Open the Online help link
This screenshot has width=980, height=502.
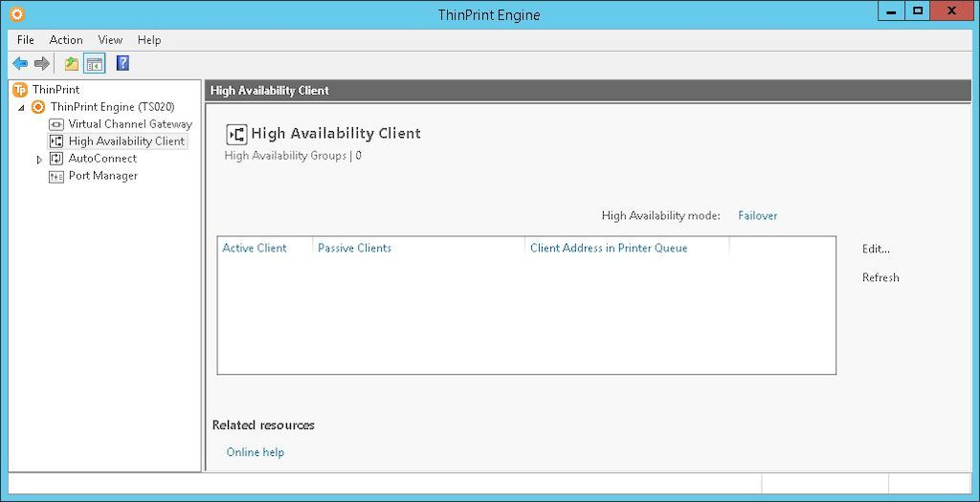[255, 452]
